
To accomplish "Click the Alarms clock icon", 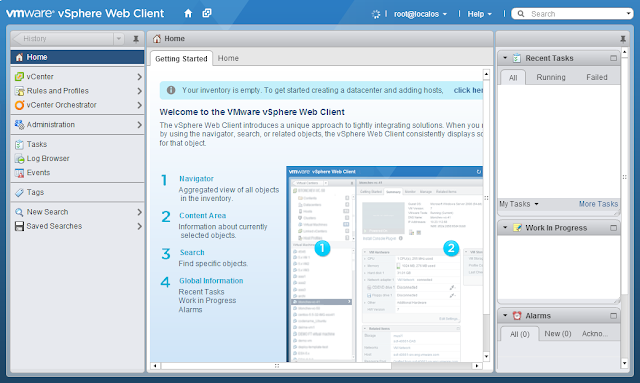I will tap(517, 316).
